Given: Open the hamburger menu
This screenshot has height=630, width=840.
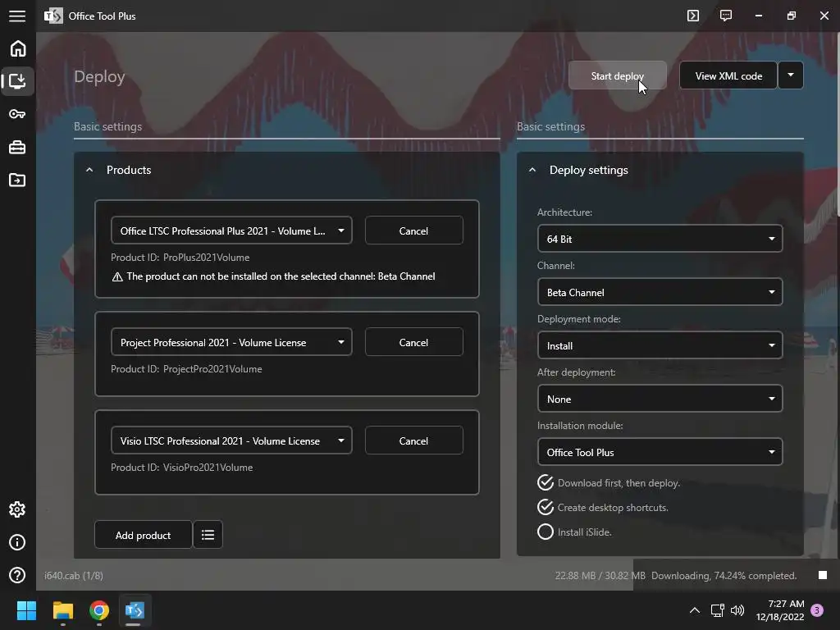Looking at the screenshot, I should (17, 16).
